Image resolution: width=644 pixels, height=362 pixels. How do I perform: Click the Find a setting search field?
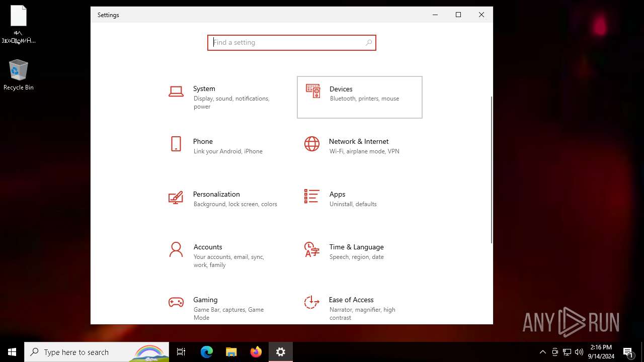[x=292, y=43]
